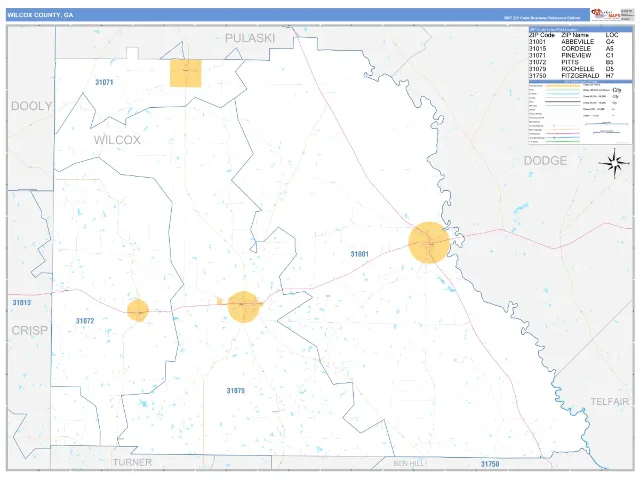The width and height of the screenshot is (640, 480).
Task: Select the small orange Pitts city circle
Action: click(138, 310)
